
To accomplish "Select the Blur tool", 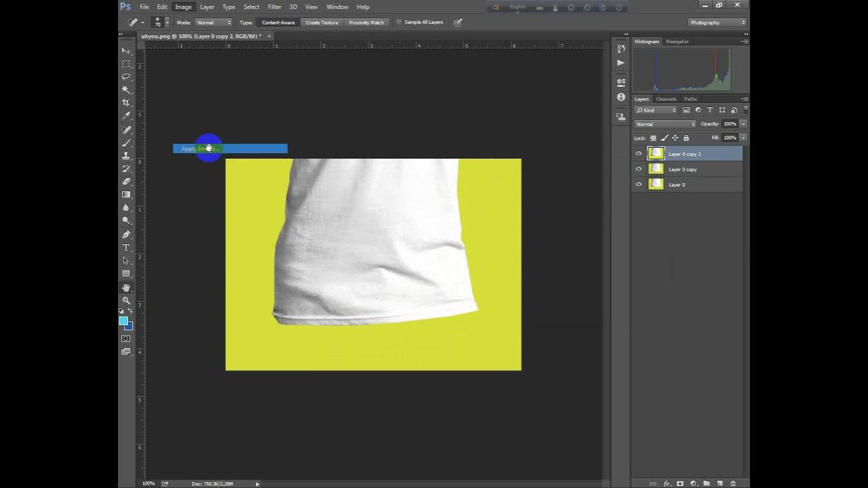I will pos(126,207).
